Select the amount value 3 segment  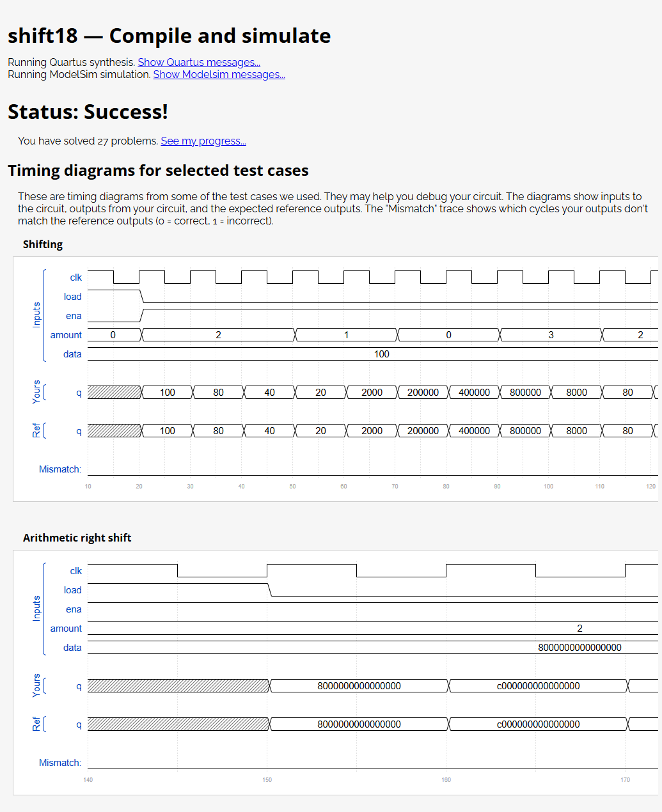click(551, 334)
